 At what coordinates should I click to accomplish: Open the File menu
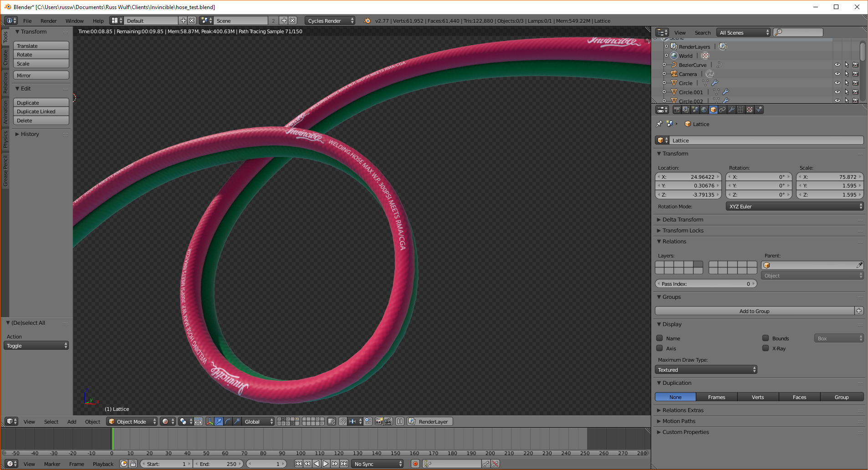[27, 21]
